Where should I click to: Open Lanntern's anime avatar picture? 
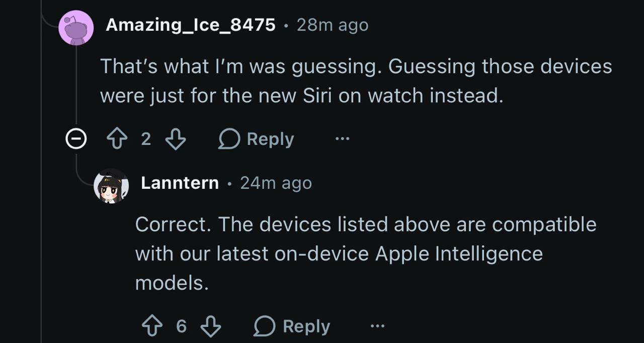coord(112,186)
